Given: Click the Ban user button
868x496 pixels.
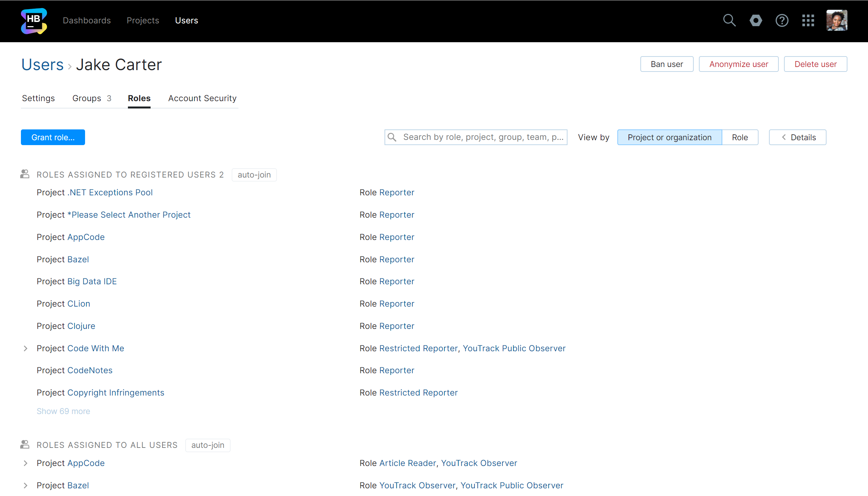Looking at the screenshot, I should (x=667, y=64).
